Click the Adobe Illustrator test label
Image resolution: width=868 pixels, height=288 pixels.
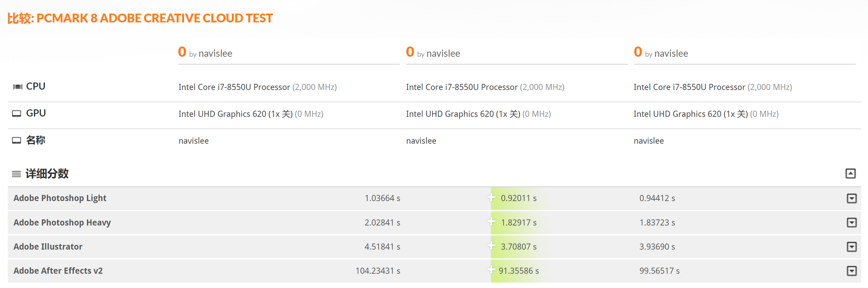pos(48,247)
